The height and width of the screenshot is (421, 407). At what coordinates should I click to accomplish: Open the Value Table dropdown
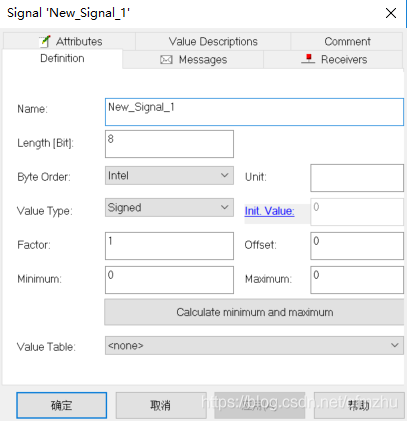254,345
